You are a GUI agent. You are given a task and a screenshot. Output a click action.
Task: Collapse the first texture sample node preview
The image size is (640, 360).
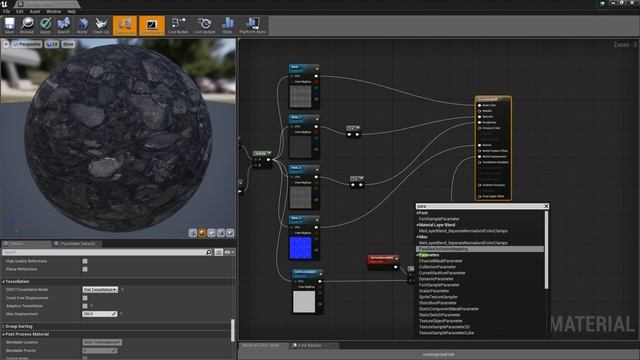(317, 68)
